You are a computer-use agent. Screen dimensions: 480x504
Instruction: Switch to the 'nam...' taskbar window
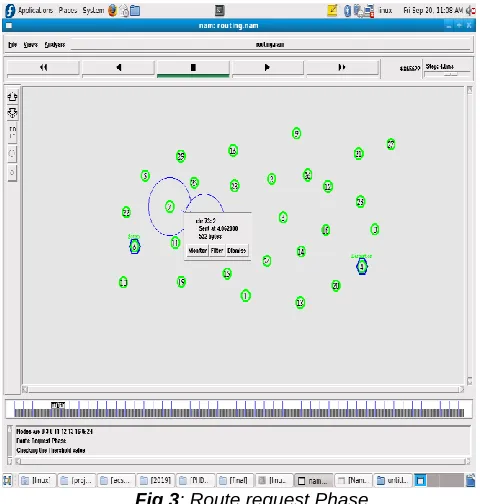tap(313, 481)
